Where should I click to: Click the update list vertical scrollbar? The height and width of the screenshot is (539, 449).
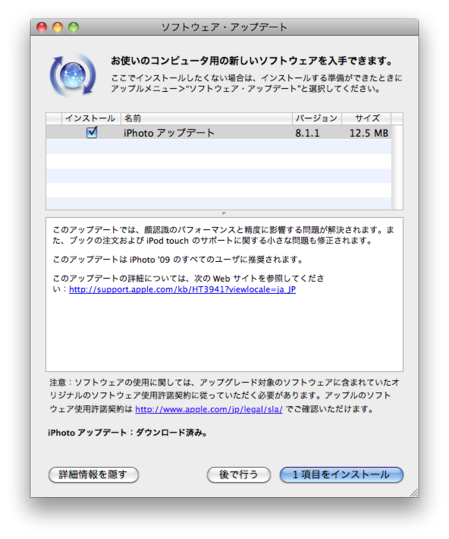coord(397,167)
